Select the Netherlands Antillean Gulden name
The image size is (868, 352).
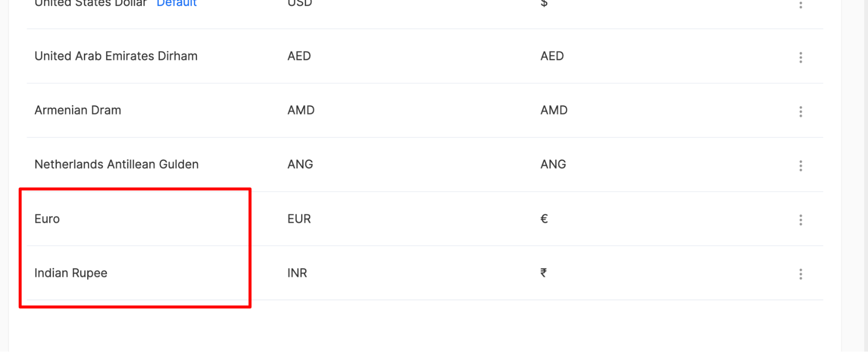pos(116,164)
